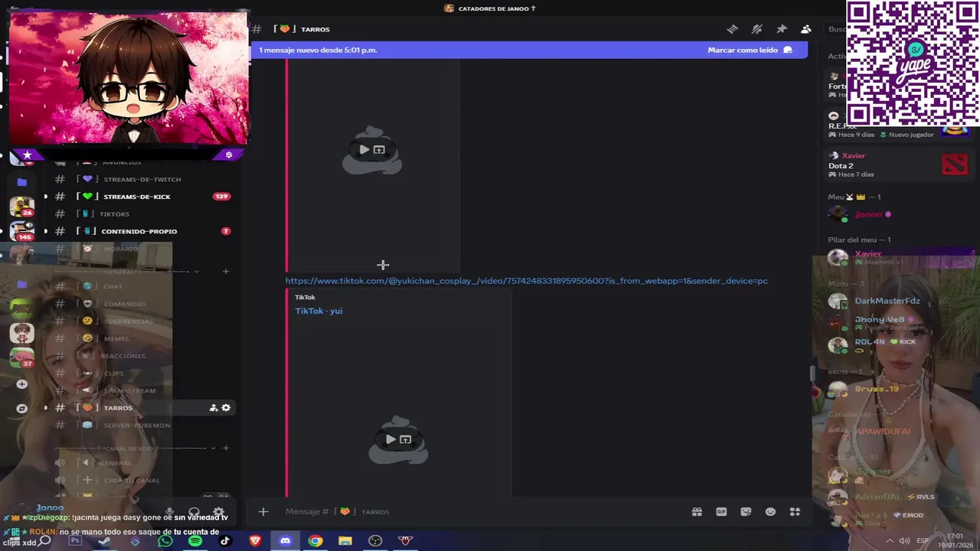Open User Settings gear in the user panel
This screenshot has height=551, width=980.
coord(219,512)
